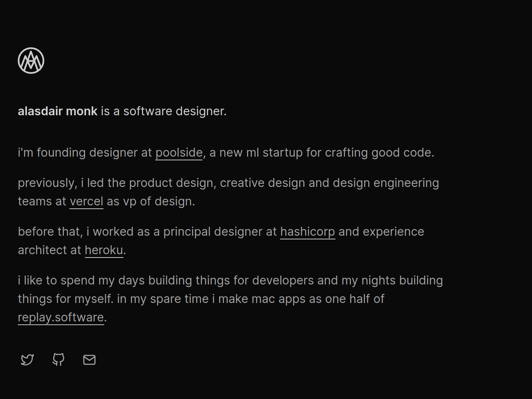
Task: Click the email envelope icon
Action: pos(89,359)
